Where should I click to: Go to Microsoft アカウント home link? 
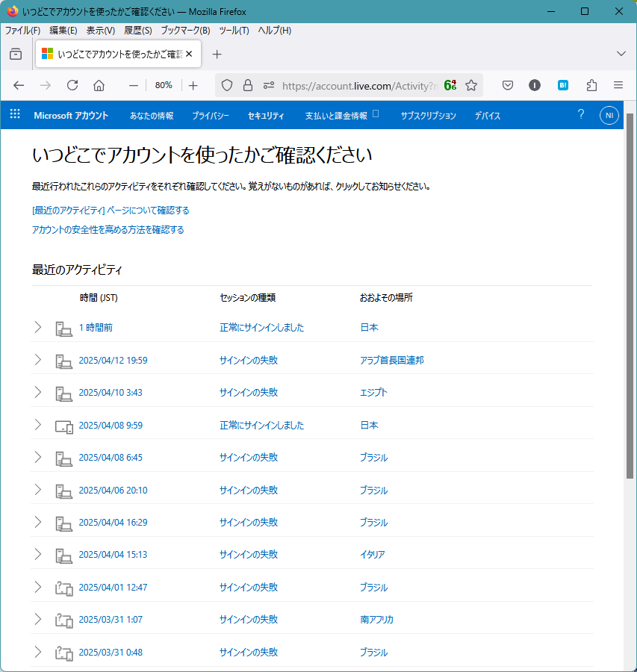point(71,115)
